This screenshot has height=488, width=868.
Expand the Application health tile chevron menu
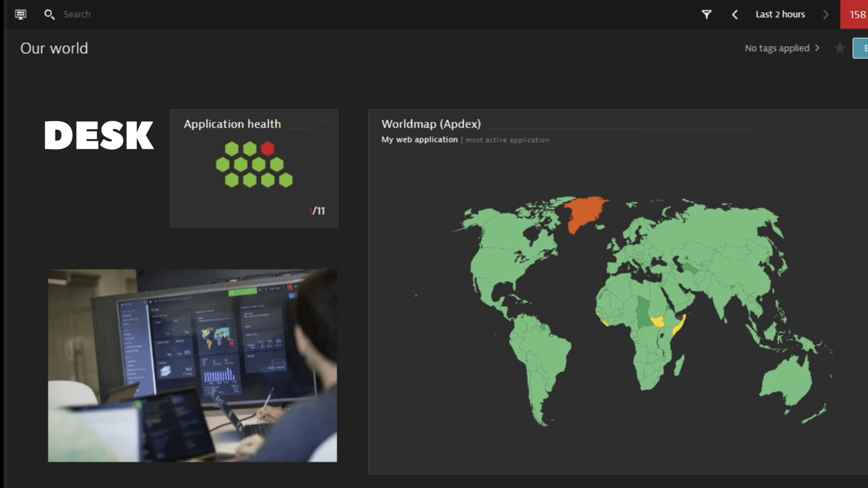(324, 121)
